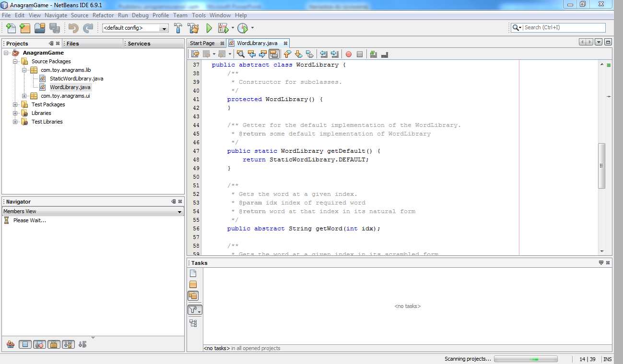This screenshot has width=623, height=364.
Task: Click the Toggle Bookmark editor icon
Action: click(309, 54)
